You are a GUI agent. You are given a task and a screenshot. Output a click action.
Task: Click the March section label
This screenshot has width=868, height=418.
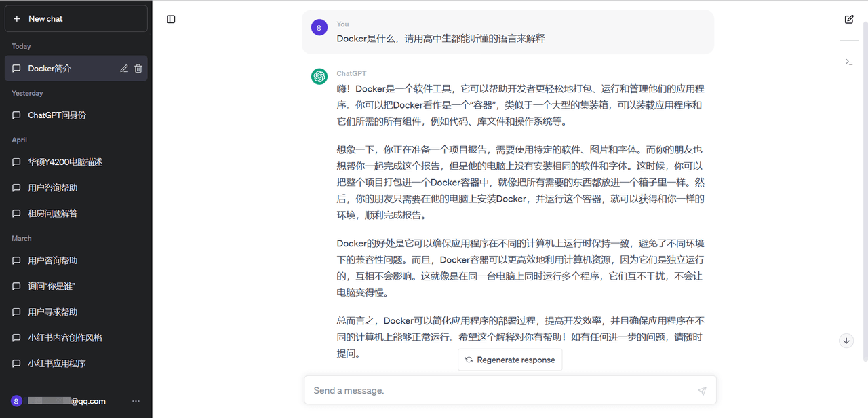pos(22,238)
